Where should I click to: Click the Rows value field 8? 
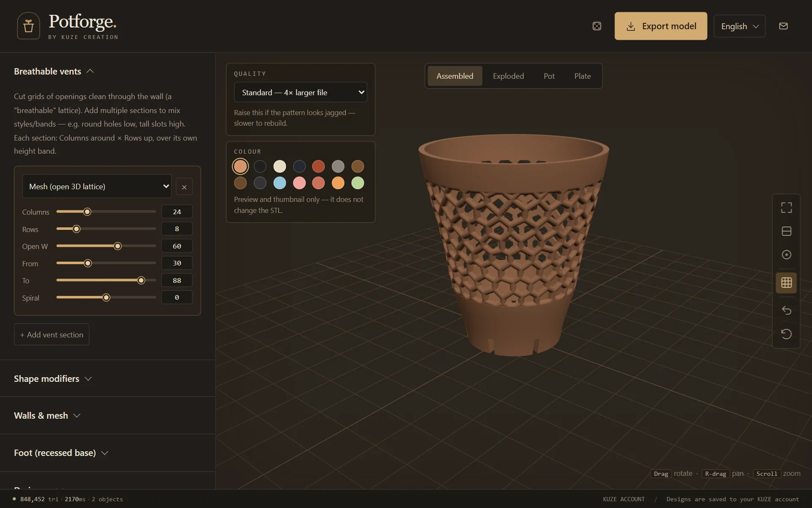pyautogui.click(x=177, y=229)
